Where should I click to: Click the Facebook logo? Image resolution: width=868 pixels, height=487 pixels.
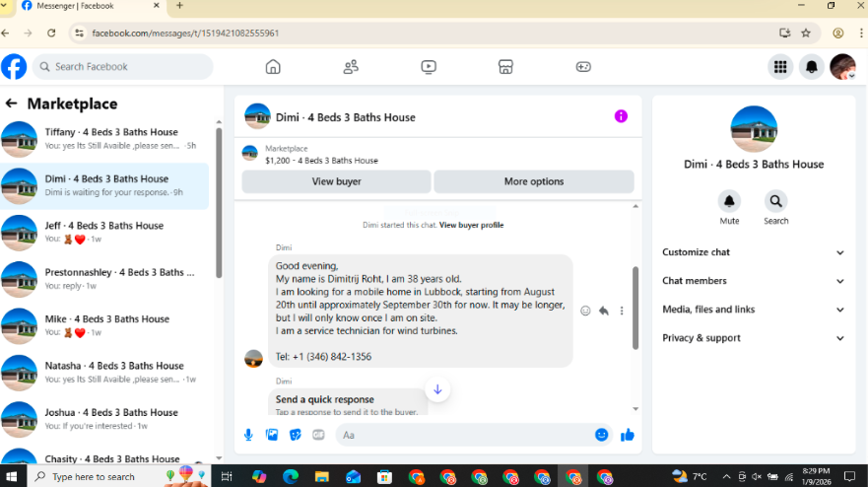tap(14, 67)
